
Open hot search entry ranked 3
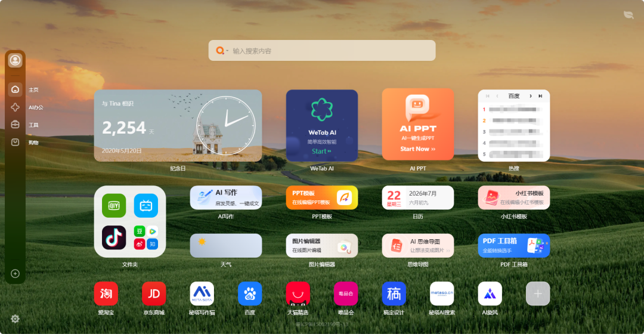coord(514,132)
